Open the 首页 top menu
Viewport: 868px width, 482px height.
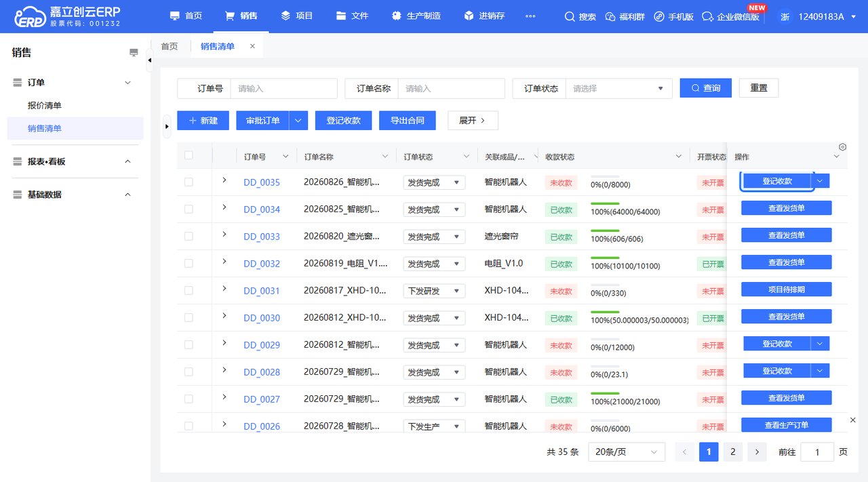point(186,16)
